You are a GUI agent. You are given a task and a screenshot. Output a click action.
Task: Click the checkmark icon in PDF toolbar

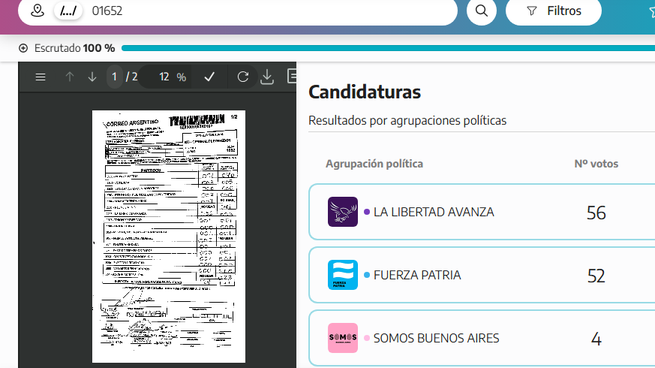(x=209, y=77)
